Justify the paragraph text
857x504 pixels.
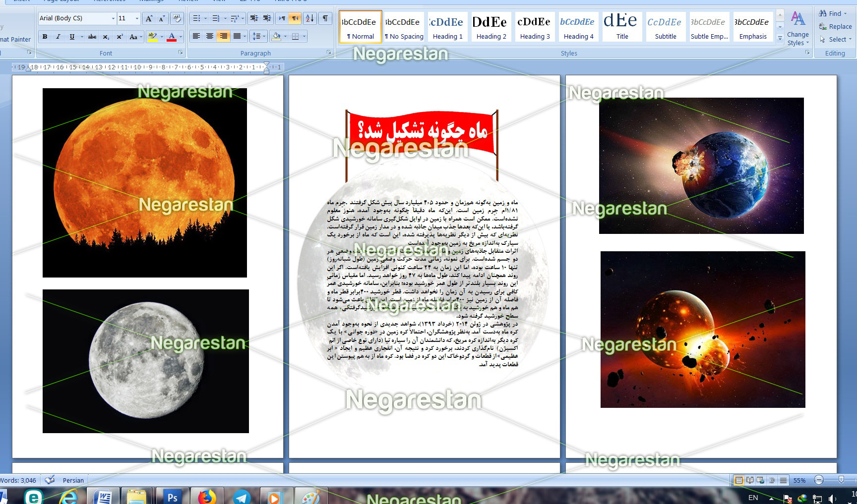click(237, 36)
